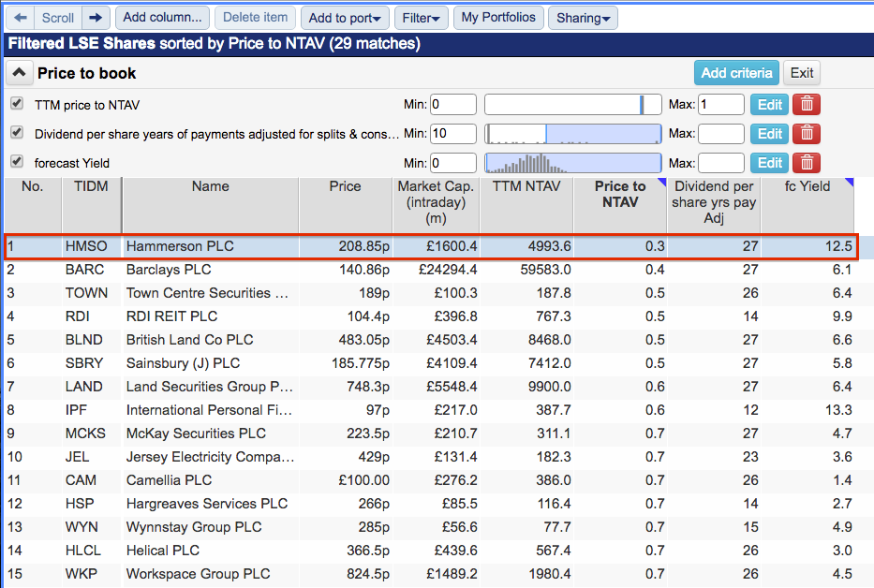Click forecast Yield Max field
Image resolution: width=874 pixels, height=588 pixels.
(721, 163)
